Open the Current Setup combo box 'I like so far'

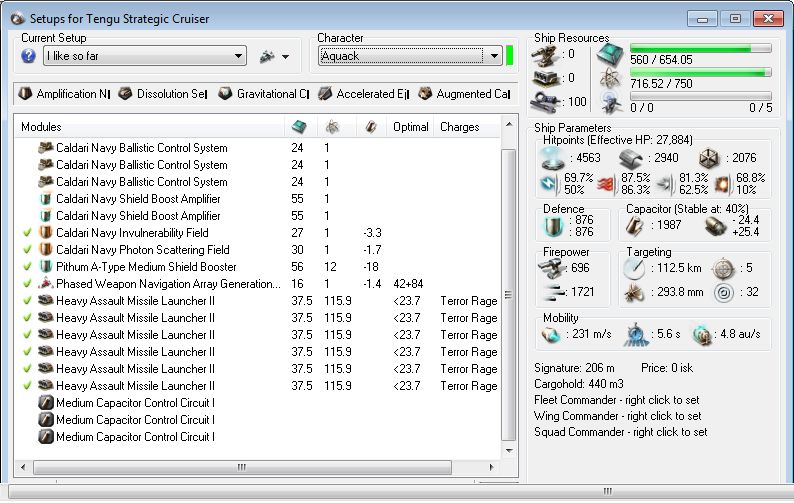145,56
